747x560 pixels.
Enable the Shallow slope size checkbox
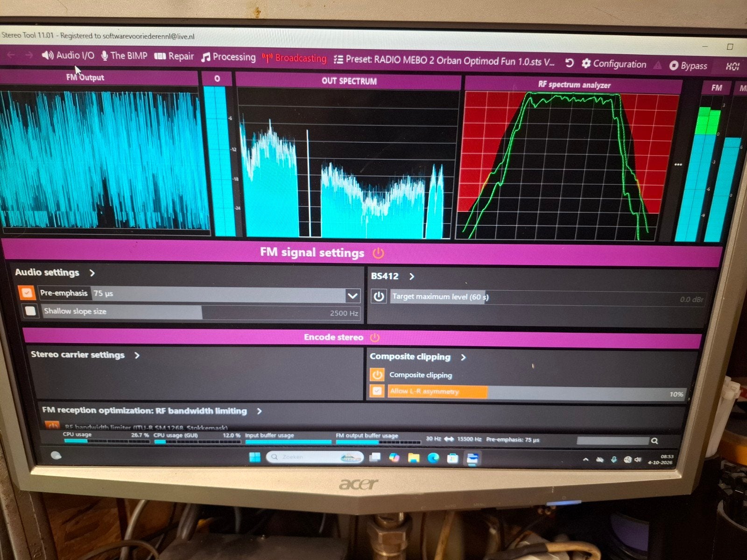click(x=31, y=311)
